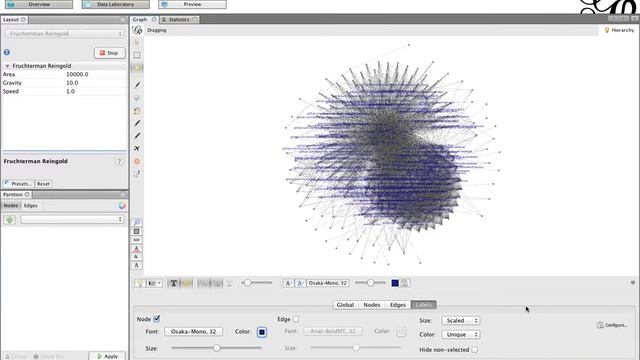Screen dimensions: 640x360
Task: Click the layout info icon
Action: click(7, 52)
